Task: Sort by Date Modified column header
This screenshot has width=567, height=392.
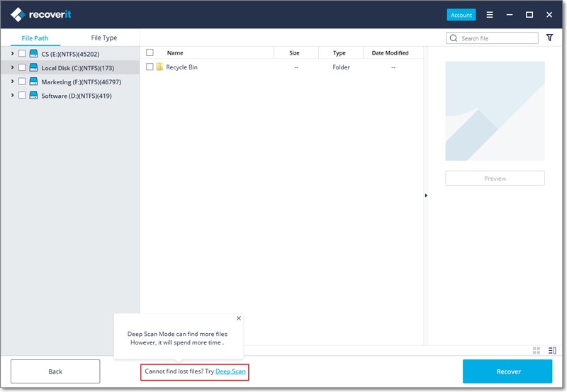Action: coord(390,52)
